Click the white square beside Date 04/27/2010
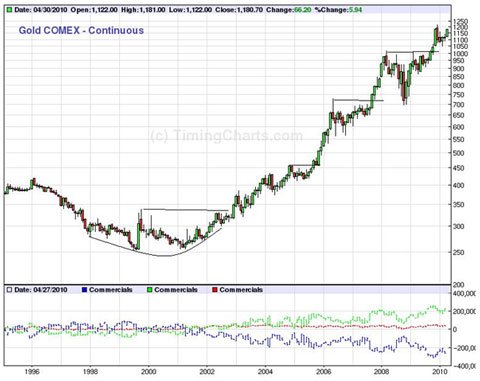Image resolution: width=480 pixels, height=381 pixels. [x=9, y=290]
